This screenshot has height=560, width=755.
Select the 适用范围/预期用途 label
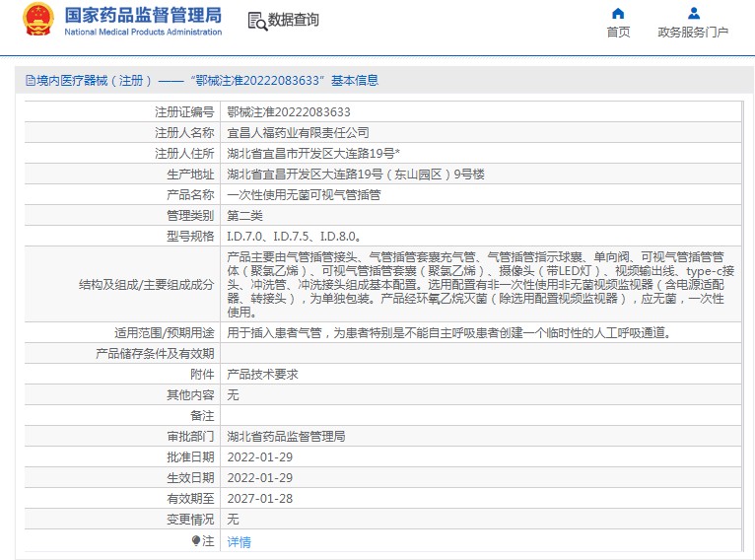[165, 332]
